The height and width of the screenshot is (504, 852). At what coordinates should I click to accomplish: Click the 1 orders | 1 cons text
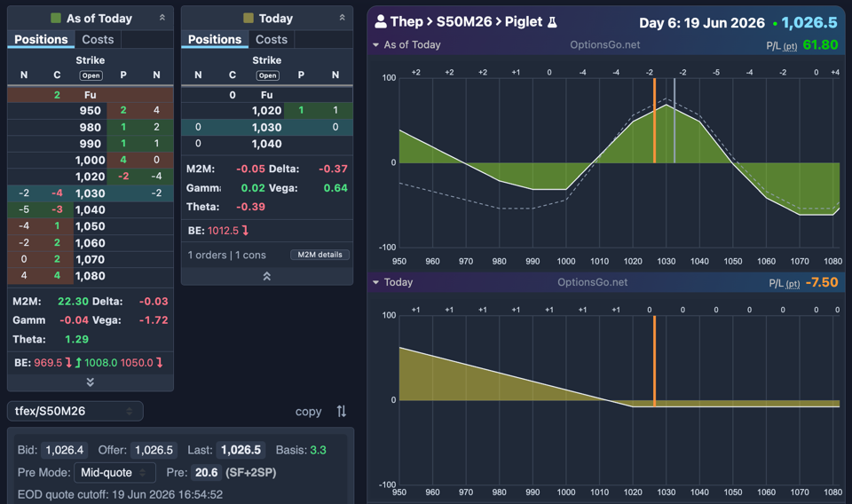pyautogui.click(x=226, y=255)
